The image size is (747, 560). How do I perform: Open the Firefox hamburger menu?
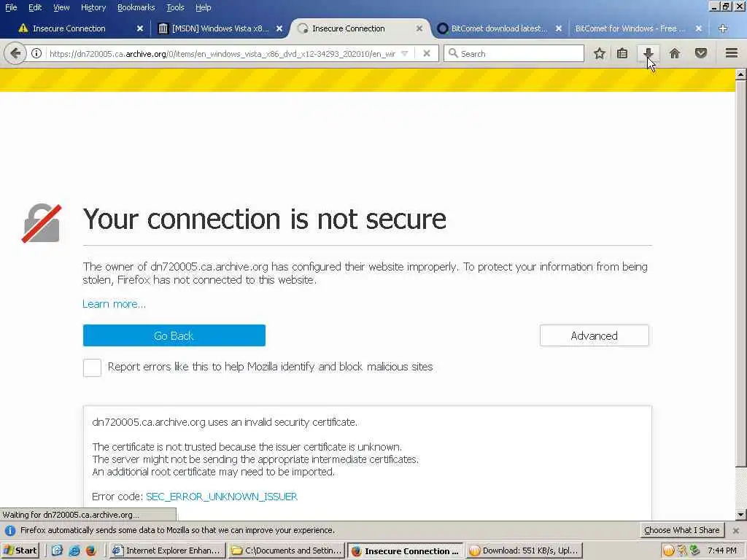pyautogui.click(x=732, y=52)
